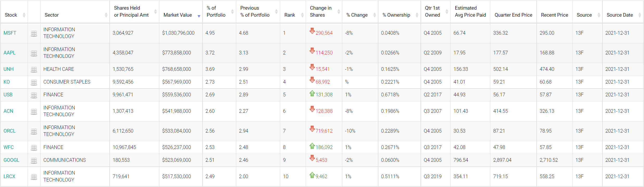The image size is (644, 187).
Task: Open the MSFT stock link
Action: (x=10, y=33)
